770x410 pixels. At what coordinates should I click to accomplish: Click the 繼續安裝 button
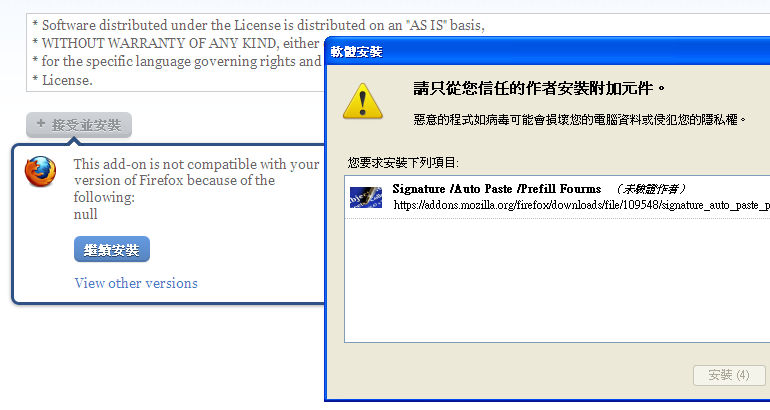click(x=112, y=249)
